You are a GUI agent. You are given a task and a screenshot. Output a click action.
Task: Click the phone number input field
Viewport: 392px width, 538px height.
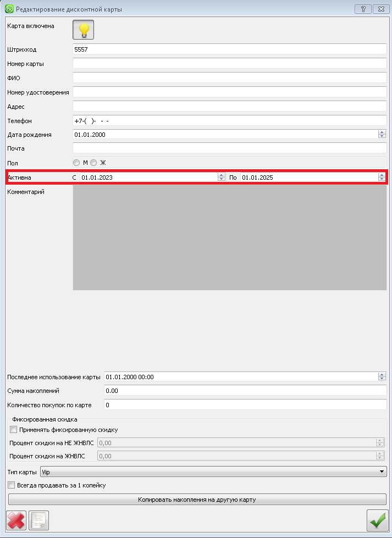(229, 120)
